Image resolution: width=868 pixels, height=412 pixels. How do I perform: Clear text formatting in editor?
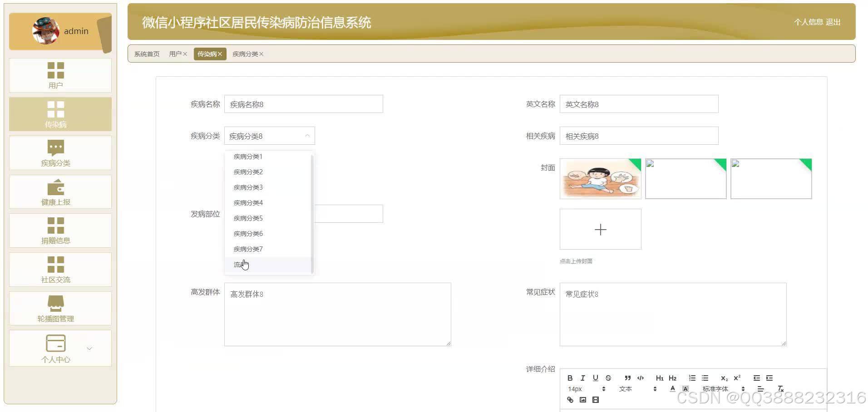point(780,389)
